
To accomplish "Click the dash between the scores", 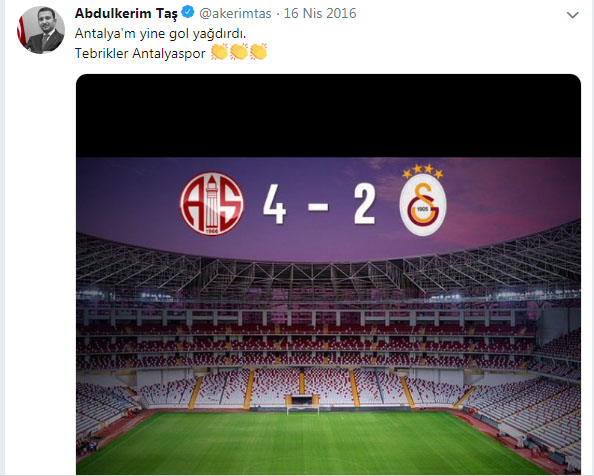I will click(x=318, y=207).
